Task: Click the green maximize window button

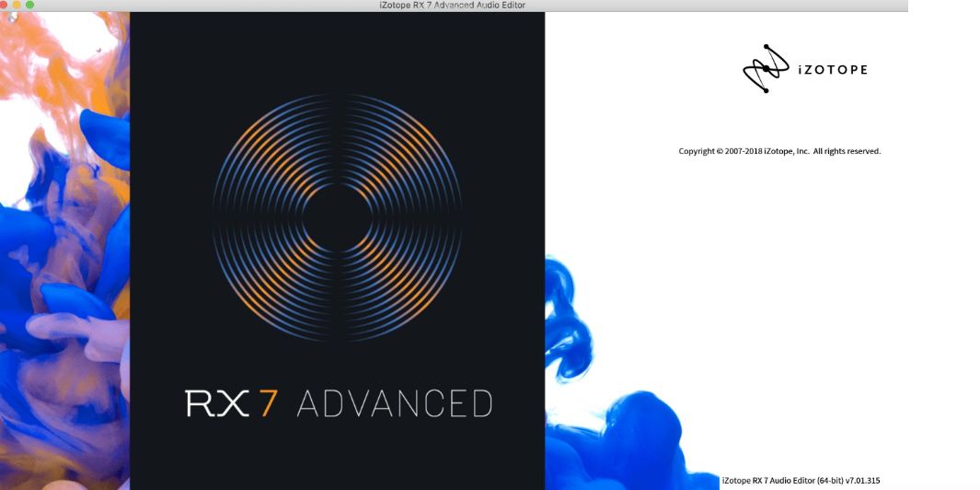Action: (x=29, y=5)
